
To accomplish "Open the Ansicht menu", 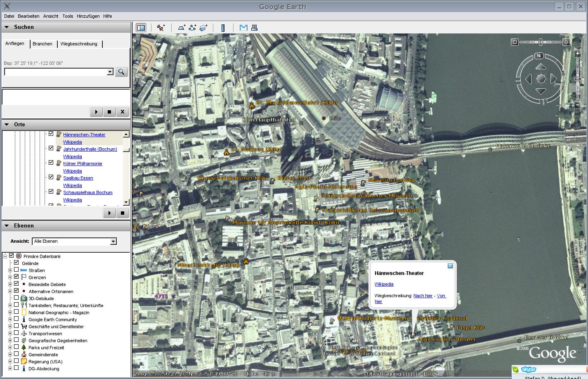I will (x=51, y=16).
